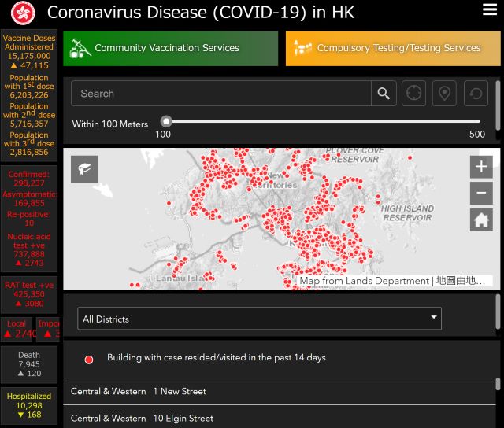The image size is (504, 428).
Task: Select the Central & Western 1 New Street row
Action: point(280,391)
